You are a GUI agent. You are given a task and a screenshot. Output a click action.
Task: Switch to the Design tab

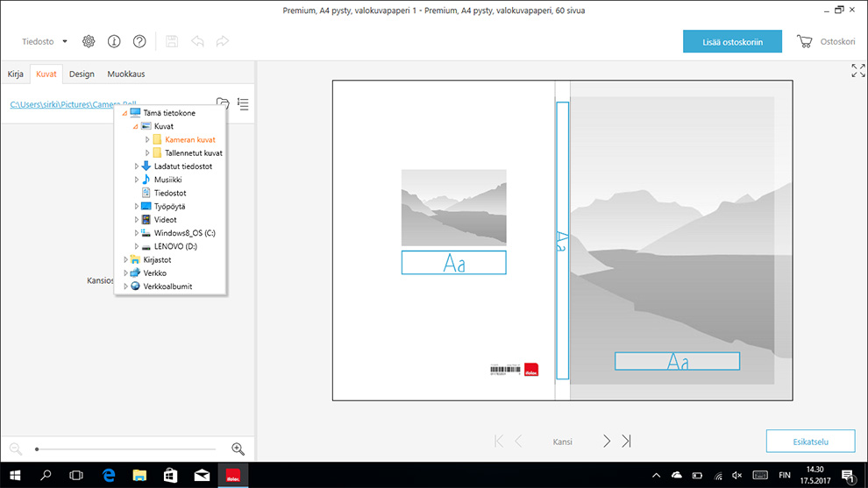click(x=82, y=74)
